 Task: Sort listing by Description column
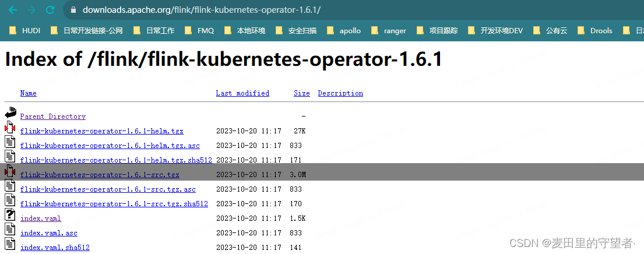point(340,93)
